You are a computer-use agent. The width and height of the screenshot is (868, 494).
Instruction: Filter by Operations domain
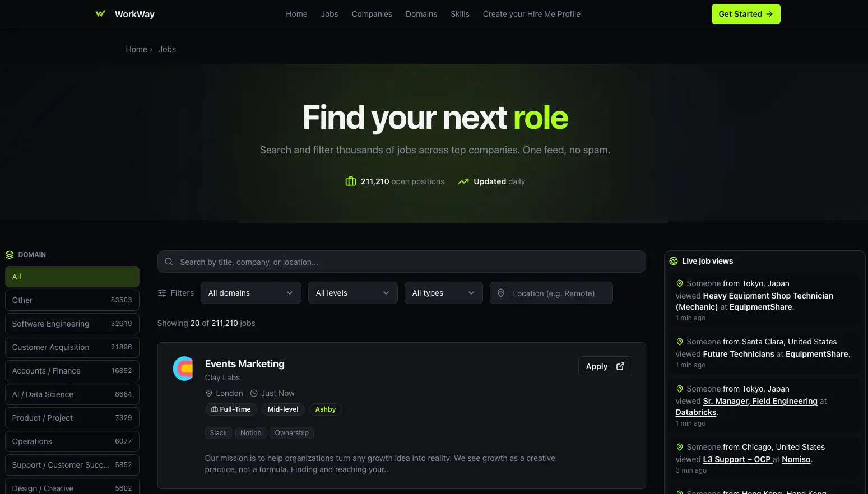pyautogui.click(x=72, y=441)
